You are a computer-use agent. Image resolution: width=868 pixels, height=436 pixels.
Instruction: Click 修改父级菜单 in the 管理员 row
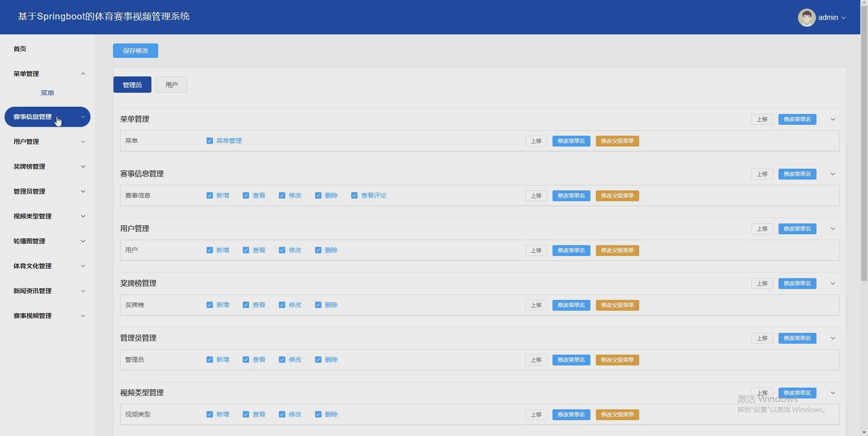tap(618, 360)
